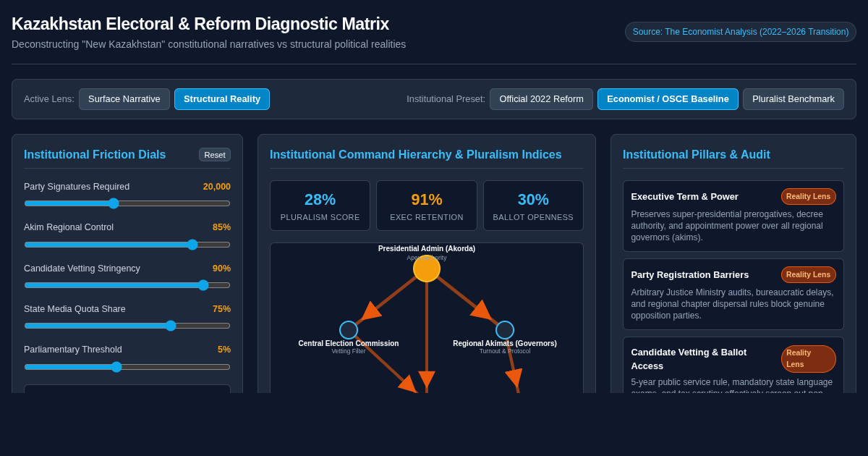Click the Regional Akimats (Governors) node

pyautogui.click(x=505, y=330)
